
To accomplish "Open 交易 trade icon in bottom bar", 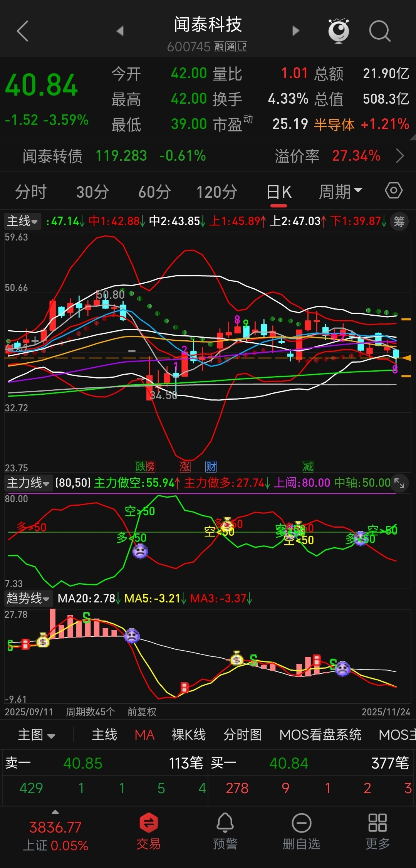I will pyautogui.click(x=149, y=831).
